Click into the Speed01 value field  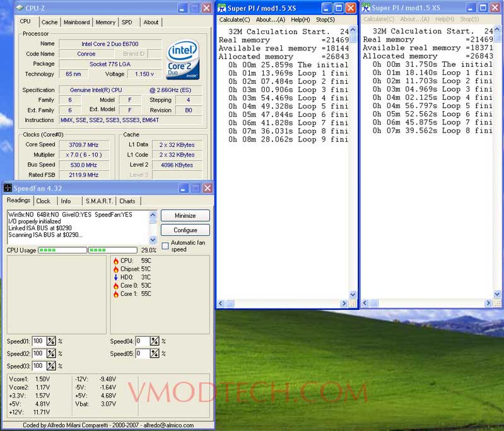(x=39, y=341)
